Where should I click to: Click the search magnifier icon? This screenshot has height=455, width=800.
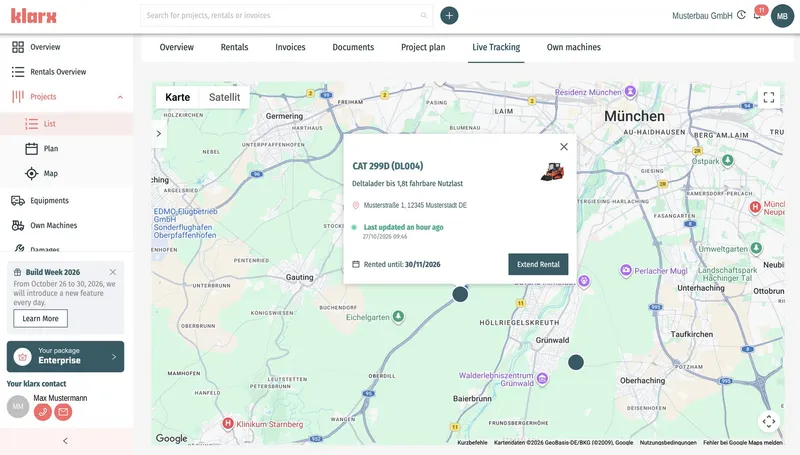[x=423, y=16]
